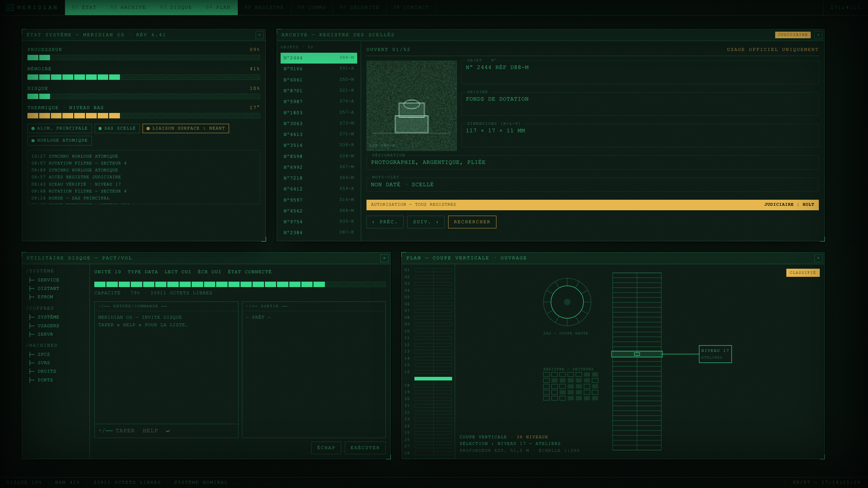Go to the 04 PLAN tab
The image size is (868, 488).
tap(218, 8)
